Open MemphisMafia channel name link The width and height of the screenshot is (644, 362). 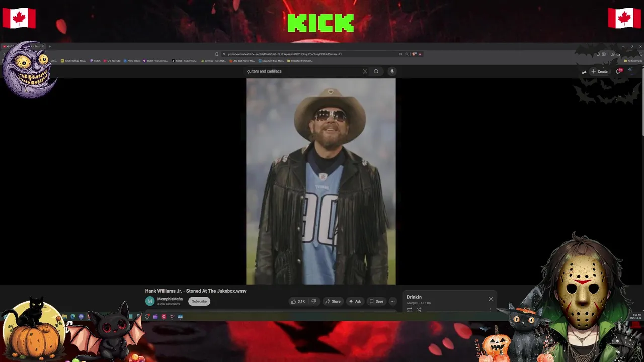[x=170, y=299]
